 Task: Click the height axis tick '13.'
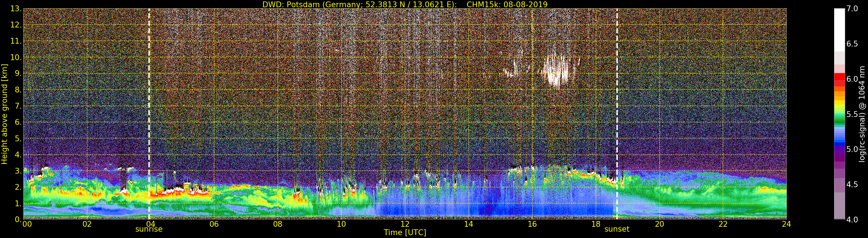(16, 9)
